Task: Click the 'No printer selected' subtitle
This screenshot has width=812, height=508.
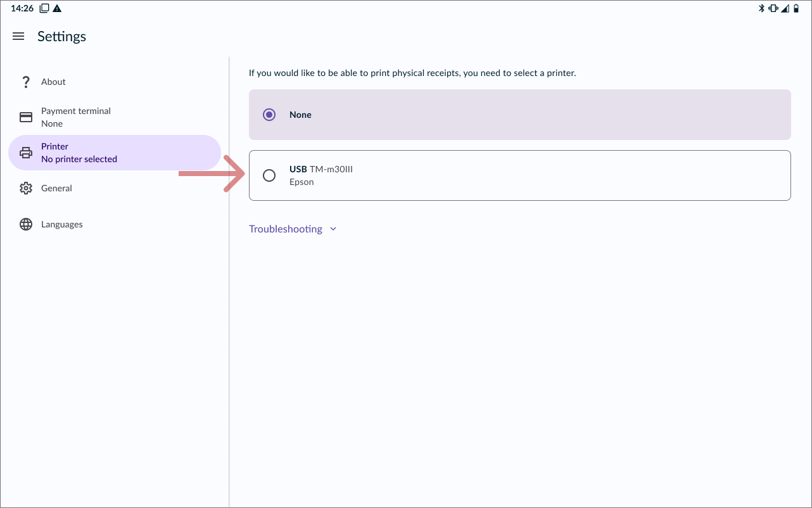Action: [x=79, y=159]
